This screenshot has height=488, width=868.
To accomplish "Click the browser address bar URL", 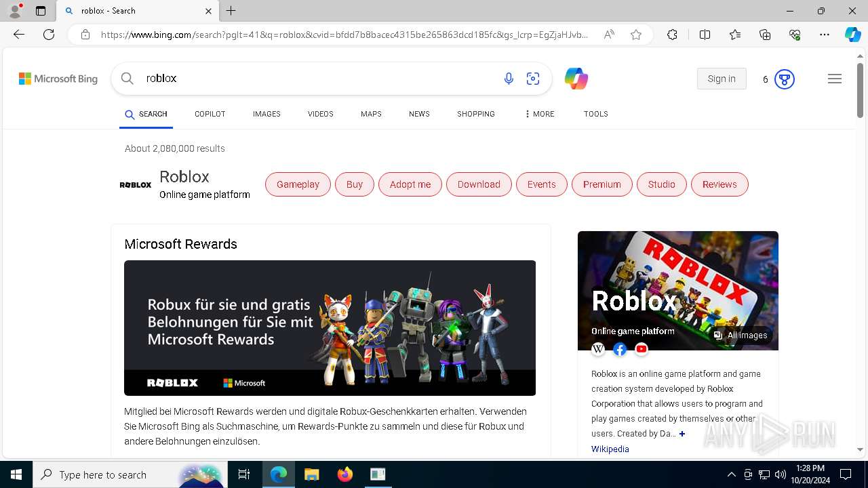I will click(344, 35).
